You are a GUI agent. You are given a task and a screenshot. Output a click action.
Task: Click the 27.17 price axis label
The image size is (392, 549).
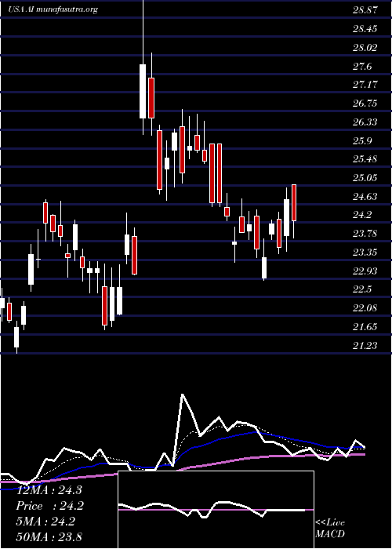365,85
